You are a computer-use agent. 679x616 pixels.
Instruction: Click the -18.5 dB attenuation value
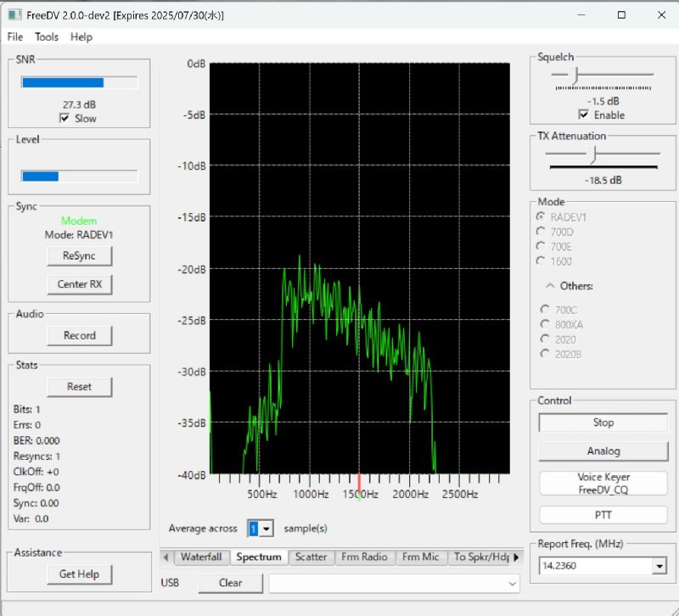click(603, 180)
